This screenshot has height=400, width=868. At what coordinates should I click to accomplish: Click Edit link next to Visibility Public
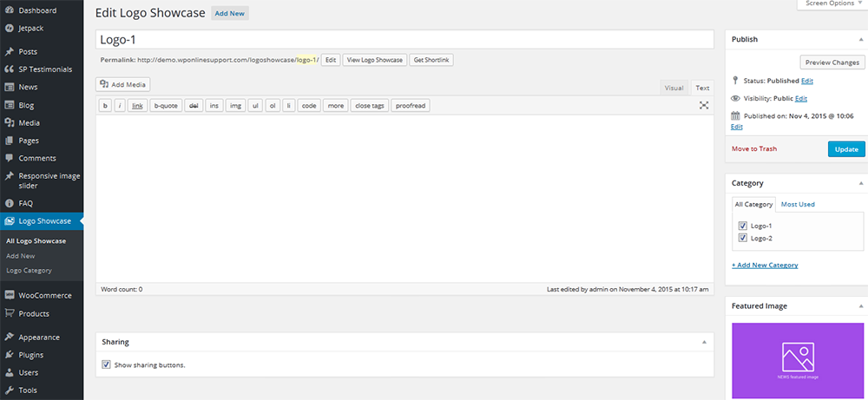click(x=801, y=98)
